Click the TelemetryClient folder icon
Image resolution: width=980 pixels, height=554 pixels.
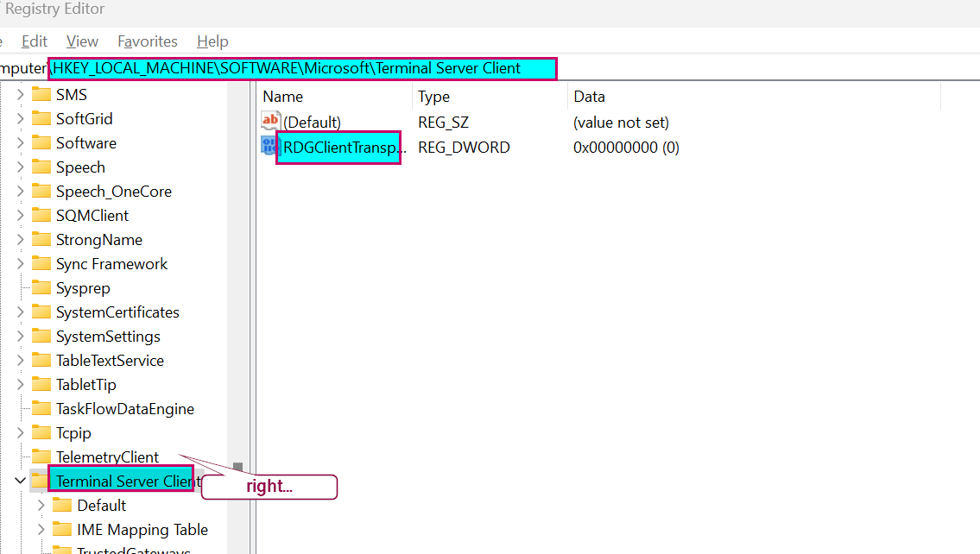[41, 457]
